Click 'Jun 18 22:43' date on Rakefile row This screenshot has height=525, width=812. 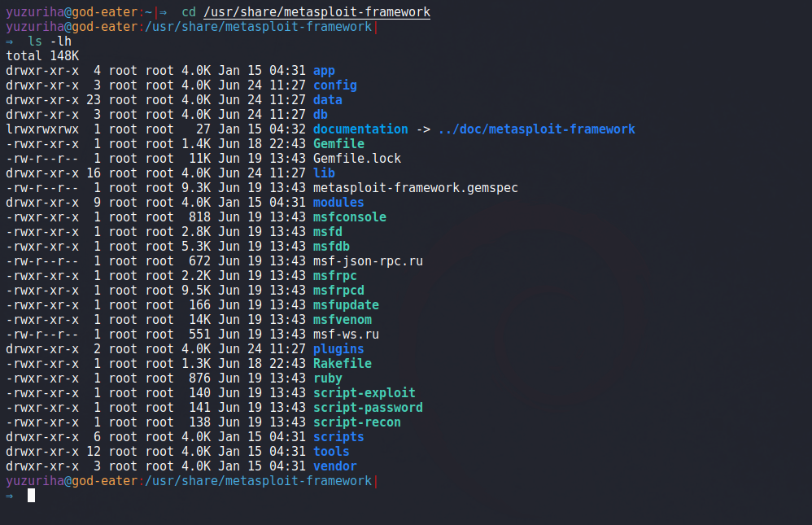(x=261, y=364)
